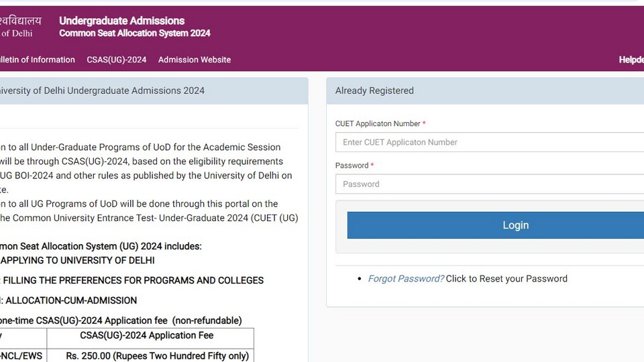
Task: Click the Undergraduate Admissions header title
Action: (x=122, y=21)
